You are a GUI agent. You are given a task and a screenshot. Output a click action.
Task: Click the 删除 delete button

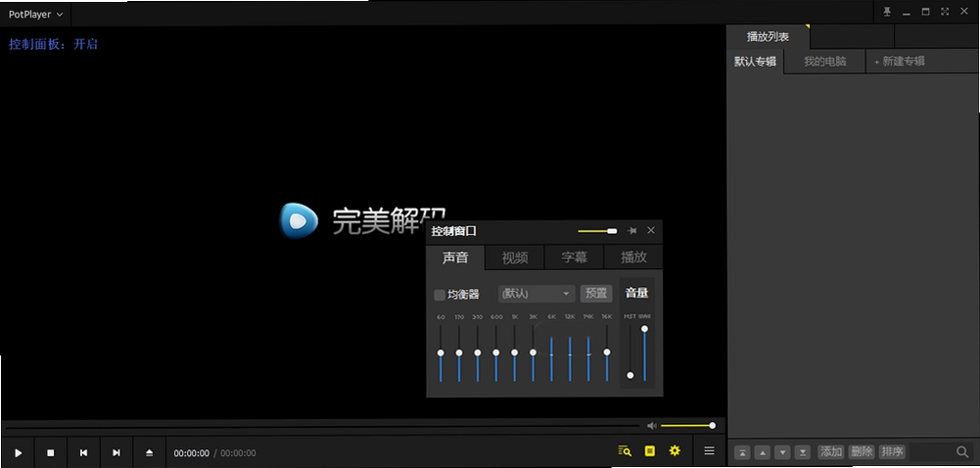tap(862, 451)
